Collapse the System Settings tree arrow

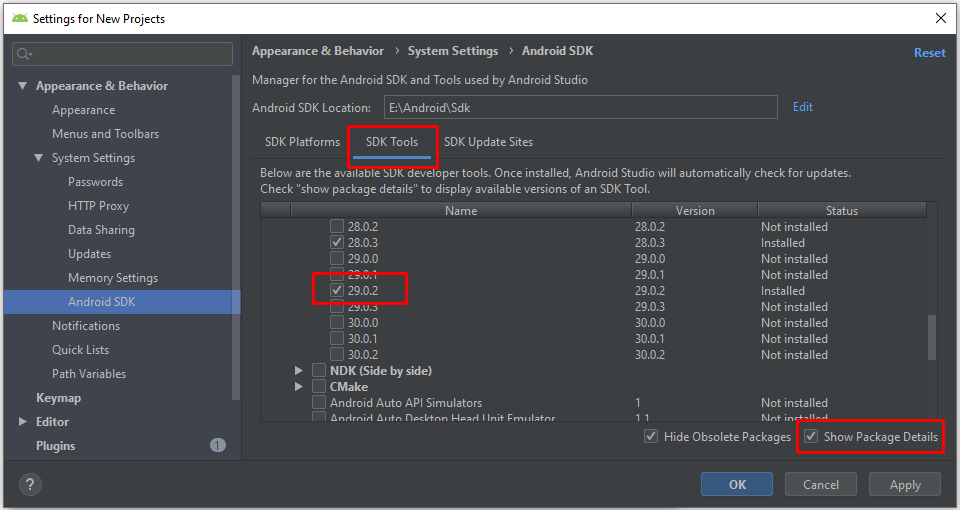39,158
